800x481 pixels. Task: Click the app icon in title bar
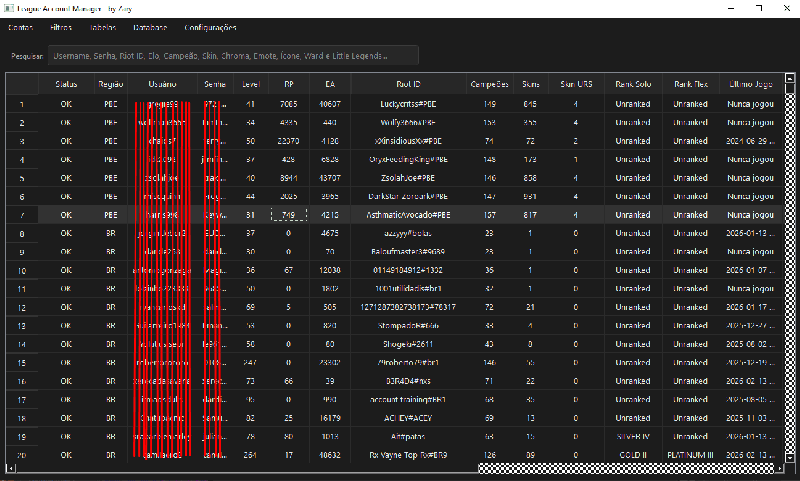tap(9, 8)
